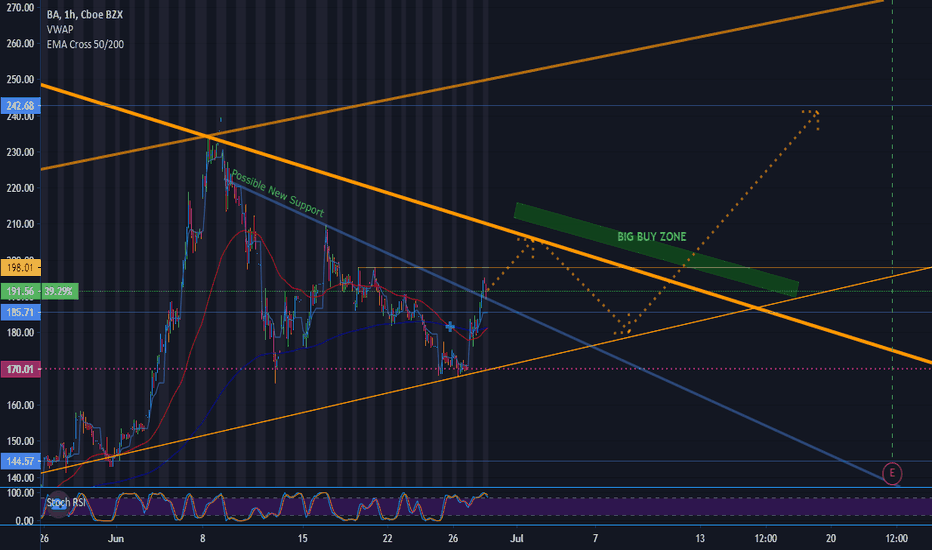Click the 220.00 price axis value
The width and height of the screenshot is (932, 550).
tap(20, 188)
